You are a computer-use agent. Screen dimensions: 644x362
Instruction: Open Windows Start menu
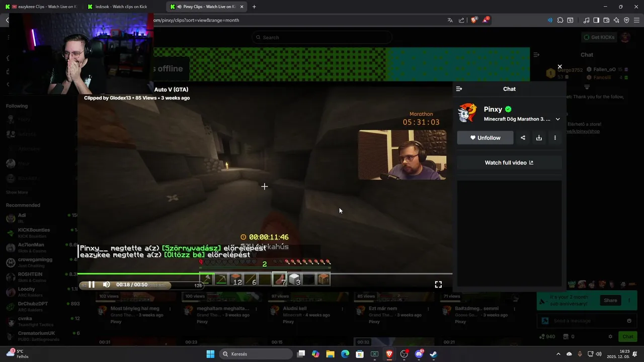click(x=210, y=354)
